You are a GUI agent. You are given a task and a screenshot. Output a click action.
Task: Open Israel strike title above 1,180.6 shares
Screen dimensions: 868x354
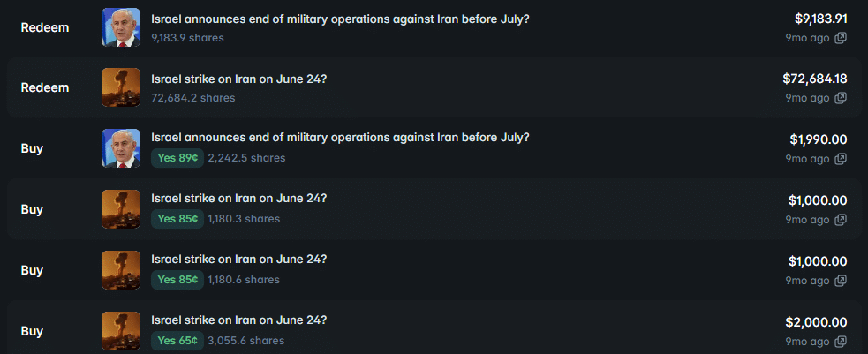pyautogui.click(x=239, y=260)
